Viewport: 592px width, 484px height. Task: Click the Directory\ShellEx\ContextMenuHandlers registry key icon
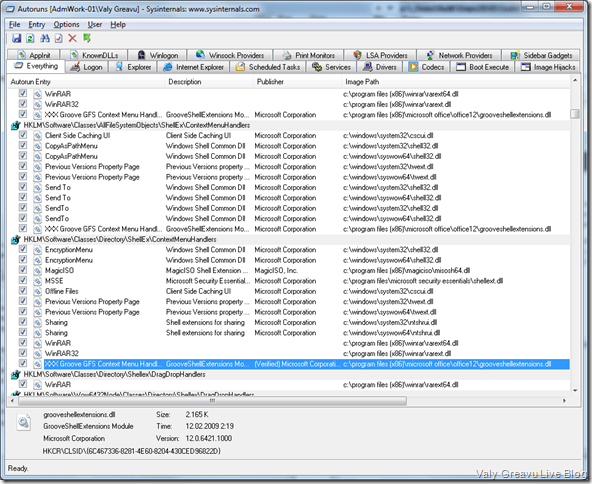pyautogui.click(x=15, y=240)
